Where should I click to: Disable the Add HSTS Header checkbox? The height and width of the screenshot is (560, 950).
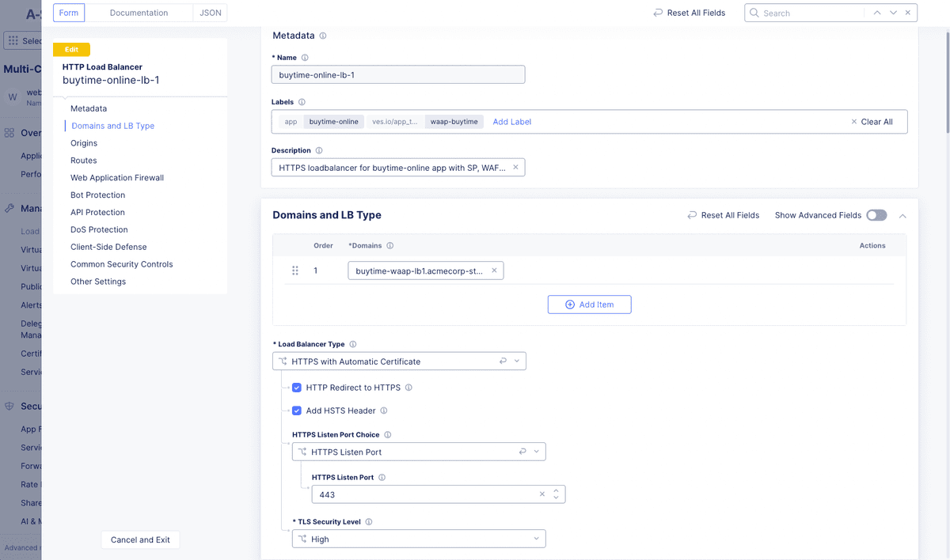click(x=296, y=411)
